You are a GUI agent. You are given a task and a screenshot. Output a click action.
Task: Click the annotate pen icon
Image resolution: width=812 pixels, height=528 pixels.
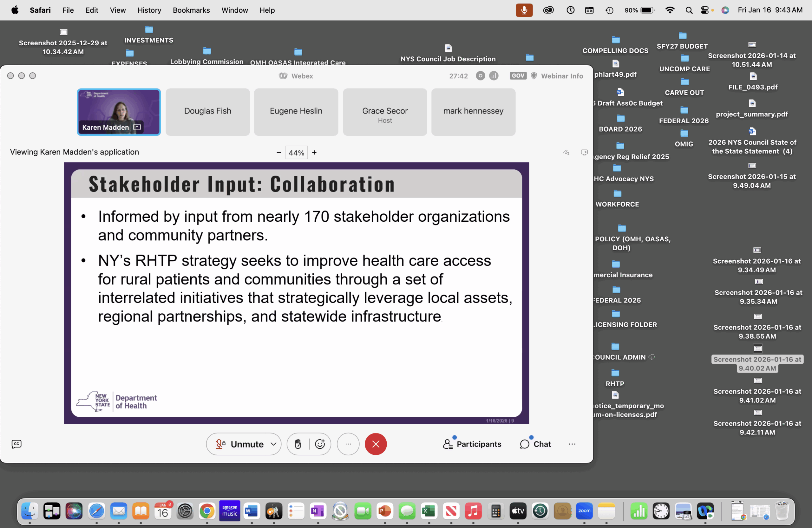pos(566,152)
